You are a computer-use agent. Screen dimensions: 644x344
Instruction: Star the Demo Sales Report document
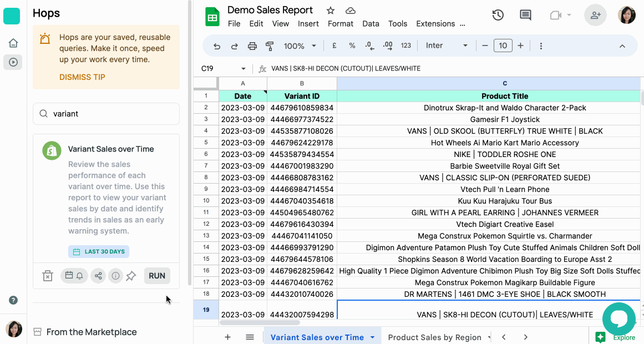coord(331,11)
